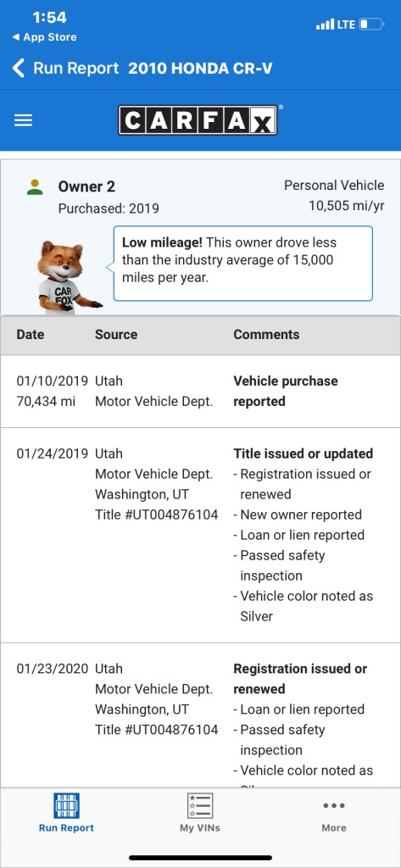The height and width of the screenshot is (868, 401).
Task: Tap the 01/10/2019 vehicle purchase row
Action: (200, 392)
